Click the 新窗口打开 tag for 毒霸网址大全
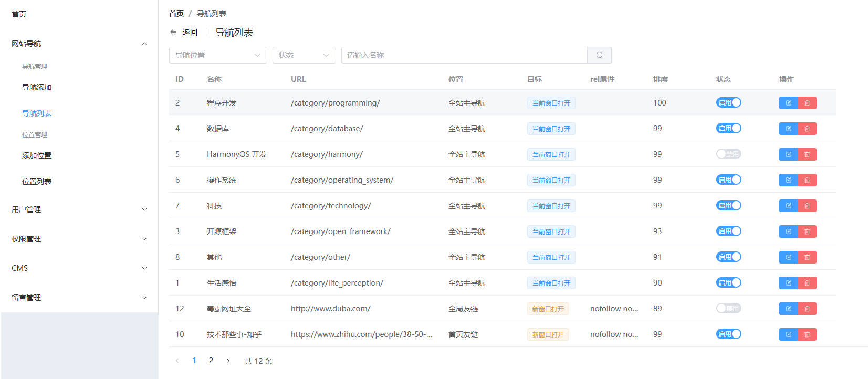The width and height of the screenshot is (868, 379). (x=548, y=309)
